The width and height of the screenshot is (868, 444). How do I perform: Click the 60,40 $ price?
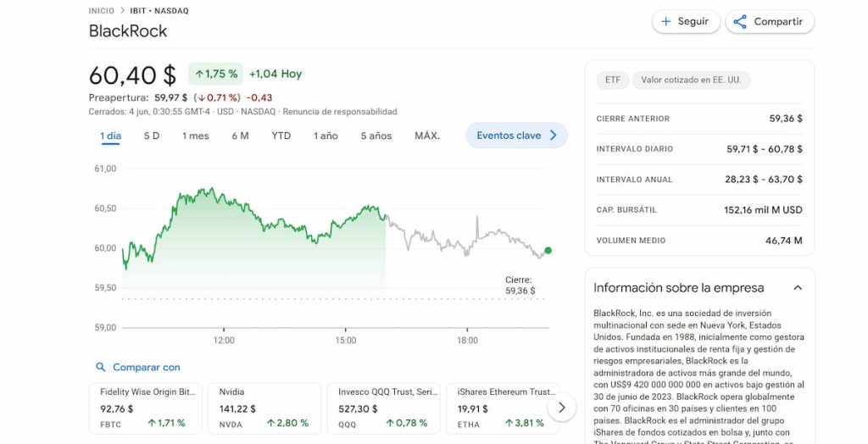(132, 75)
